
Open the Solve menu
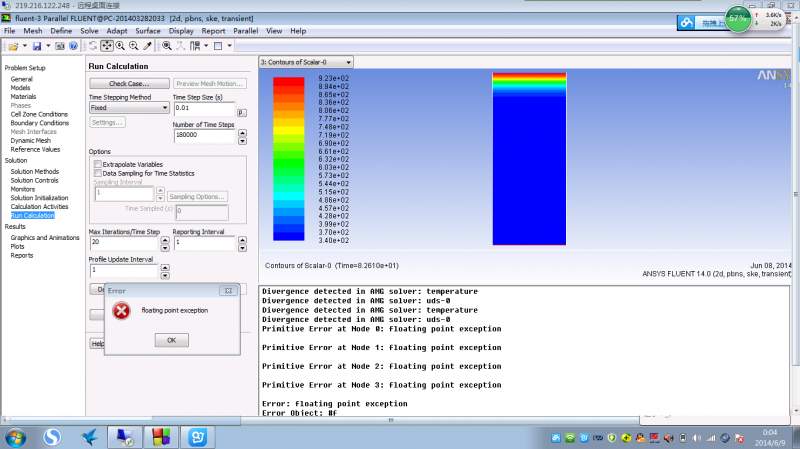pyautogui.click(x=89, y=31)
